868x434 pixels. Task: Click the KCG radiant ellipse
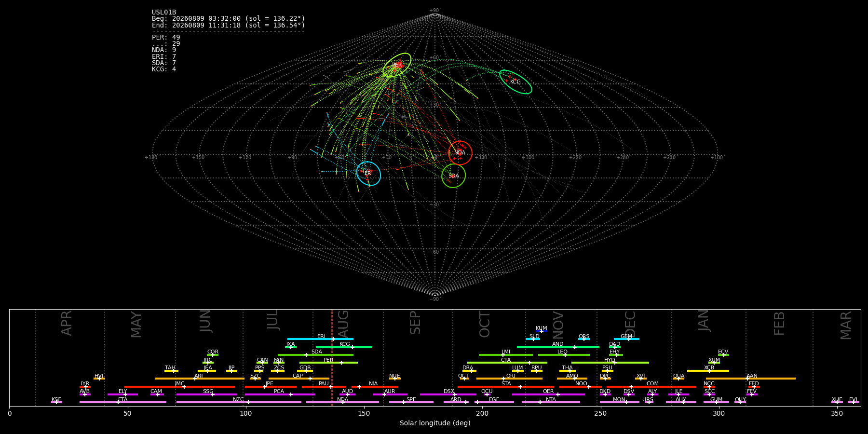pyautogui.click(x=515, y=82)
